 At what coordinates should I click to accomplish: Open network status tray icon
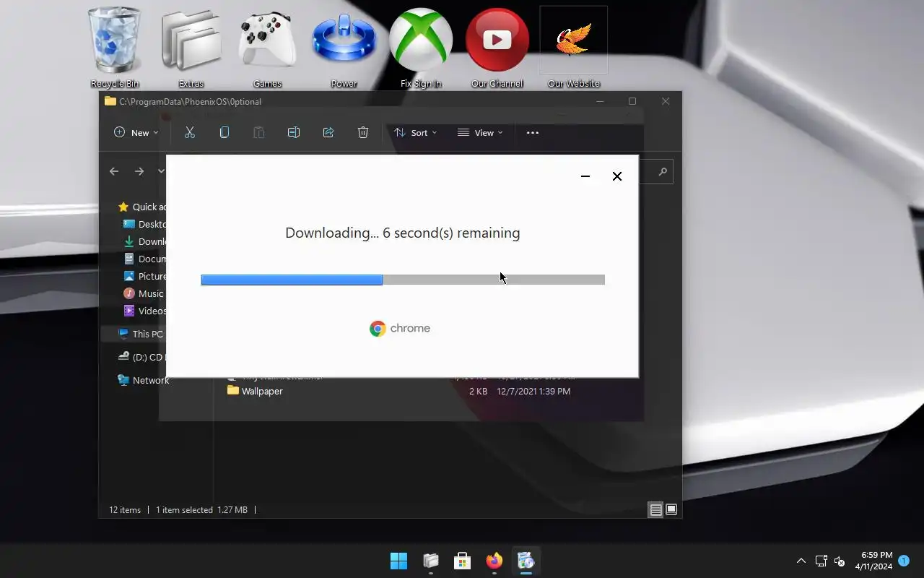pos(821,561)
